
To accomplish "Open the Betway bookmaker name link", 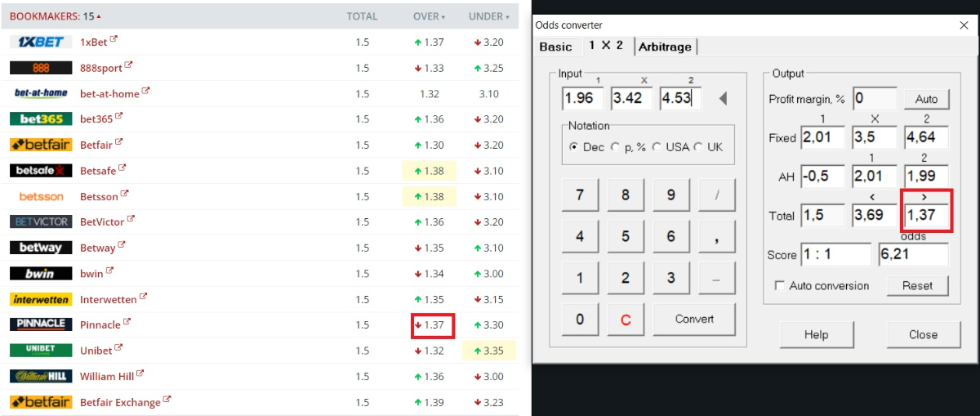I will (97, 248).
